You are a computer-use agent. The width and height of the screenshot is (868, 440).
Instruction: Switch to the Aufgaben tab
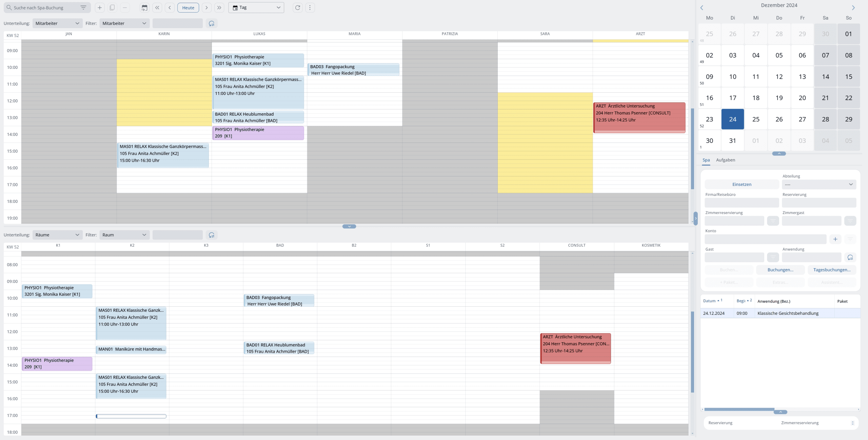(x=725, y=160)
